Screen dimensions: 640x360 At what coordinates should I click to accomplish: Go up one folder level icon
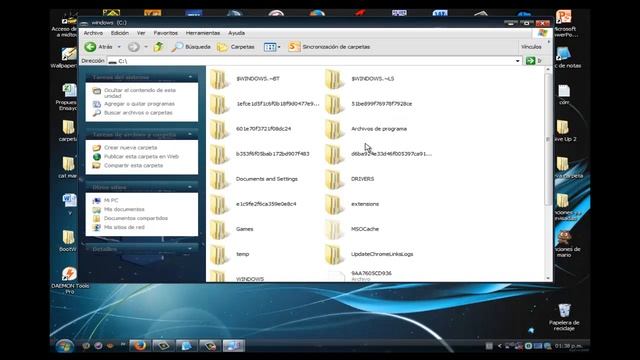[159, 47]
